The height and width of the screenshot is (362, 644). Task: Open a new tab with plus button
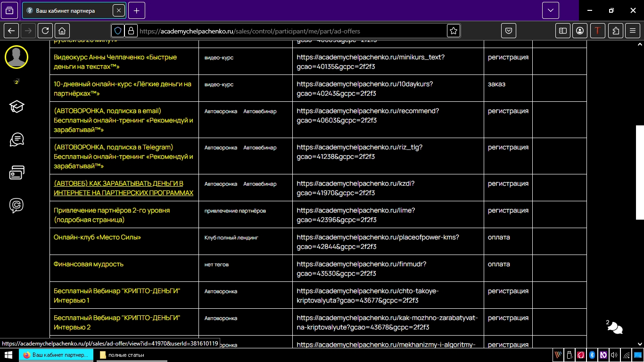[x=137, y=10]
